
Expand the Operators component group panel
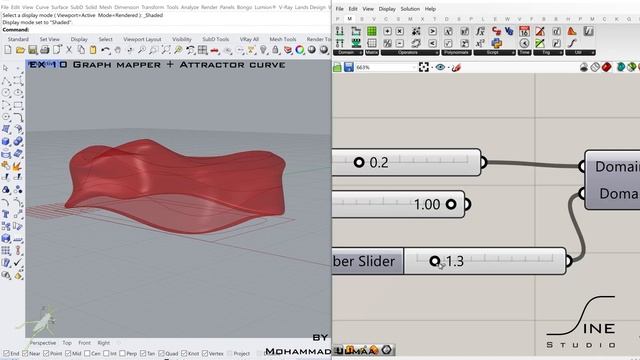[x=410, y=53]
